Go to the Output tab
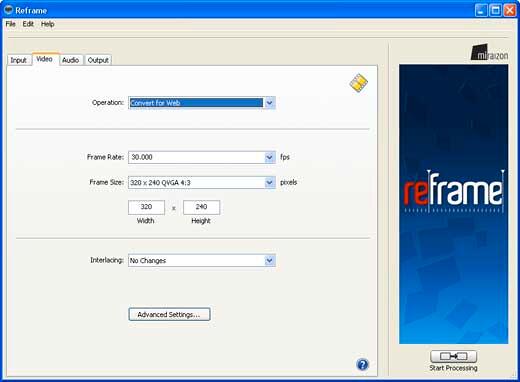Image resolution: width=520 pixels, height=382 pixels. coord(98,60)
